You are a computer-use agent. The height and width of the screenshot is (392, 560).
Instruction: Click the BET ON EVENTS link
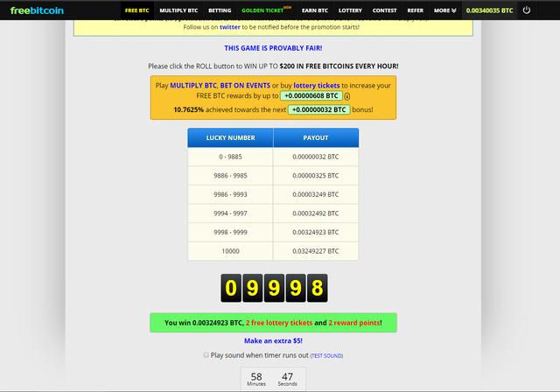point(244,85)
